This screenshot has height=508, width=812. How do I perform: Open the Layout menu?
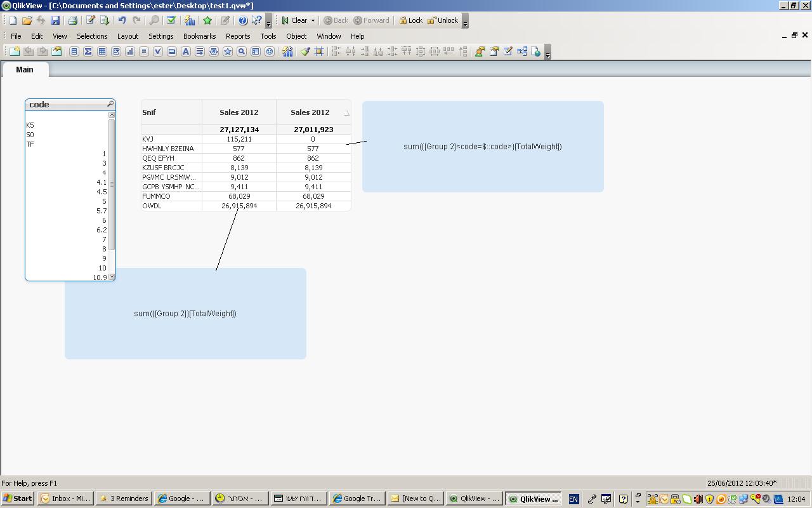point(128,36)
